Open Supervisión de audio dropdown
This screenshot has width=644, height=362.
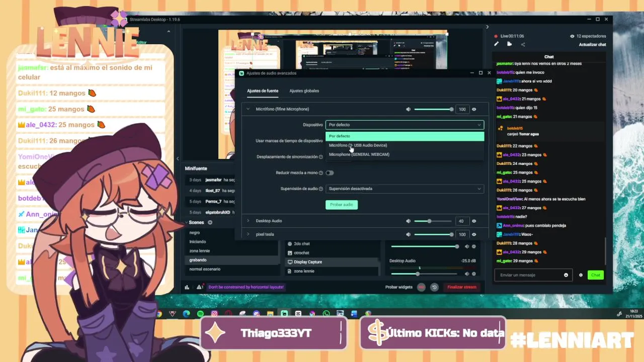(x=405, y=189)
